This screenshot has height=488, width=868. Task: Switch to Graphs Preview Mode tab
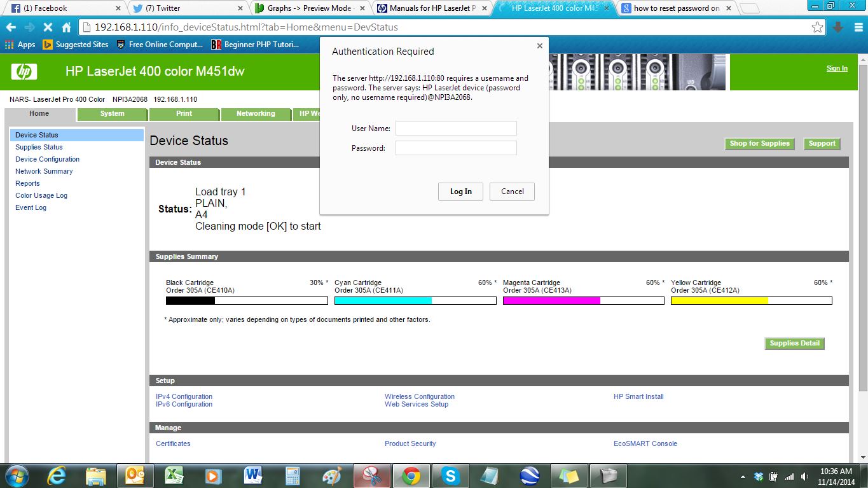(x=308, y=8)
